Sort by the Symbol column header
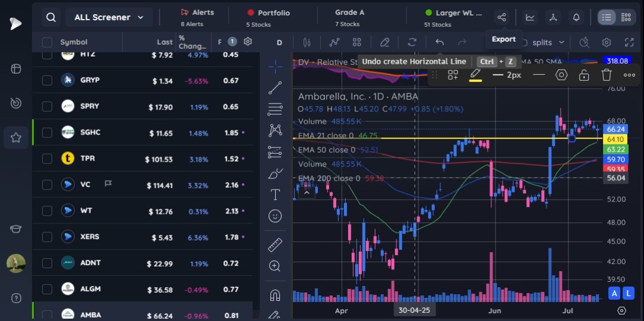The height and width of the screenshot is (321, 644). coord(74,42)
